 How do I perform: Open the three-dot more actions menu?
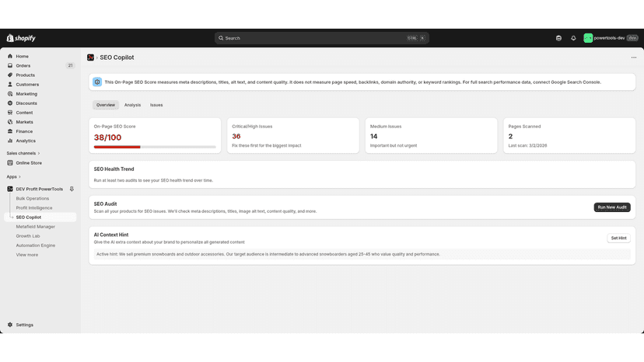634,57
